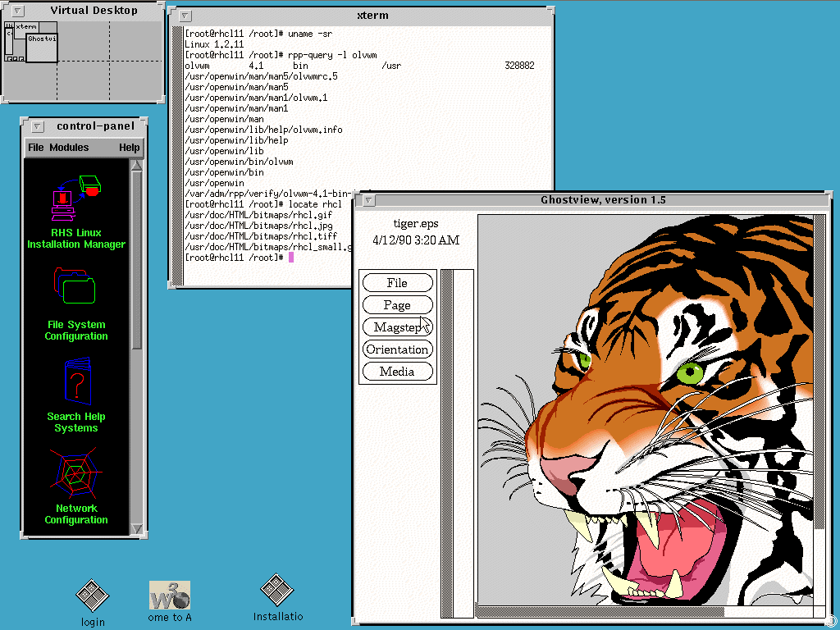Open the xterm window menu button
Screen dimensions: 840x630
185,16
